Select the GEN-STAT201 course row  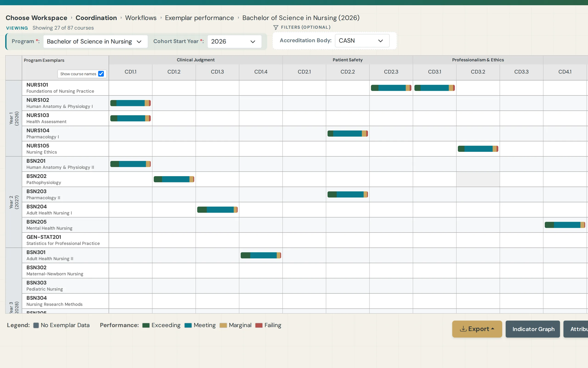tap(65, 240)
